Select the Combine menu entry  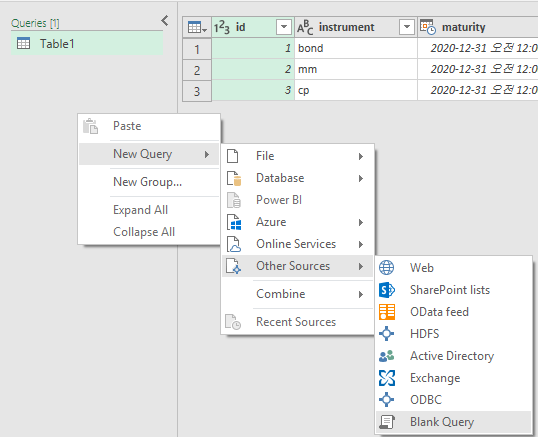[297, 294]
